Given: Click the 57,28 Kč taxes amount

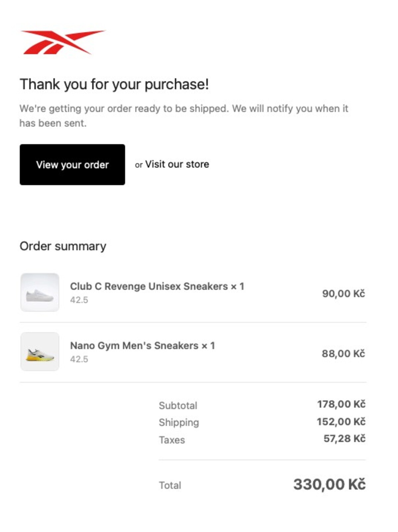Looking at the screenshot, I should tap(344, 438).
